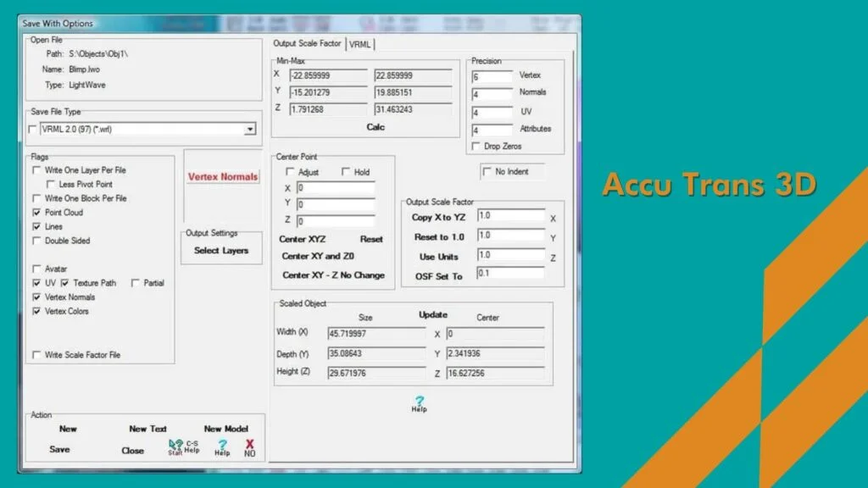Click Copy X to YZ
The width and height of the screenshot is (868, 488).
(x=438, y=218)
